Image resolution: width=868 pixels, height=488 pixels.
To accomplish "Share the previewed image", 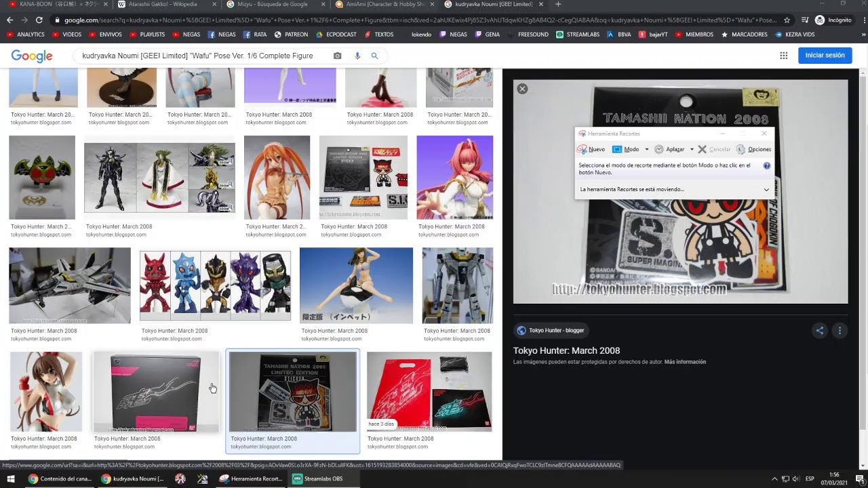I will click(x=820, y=331).
